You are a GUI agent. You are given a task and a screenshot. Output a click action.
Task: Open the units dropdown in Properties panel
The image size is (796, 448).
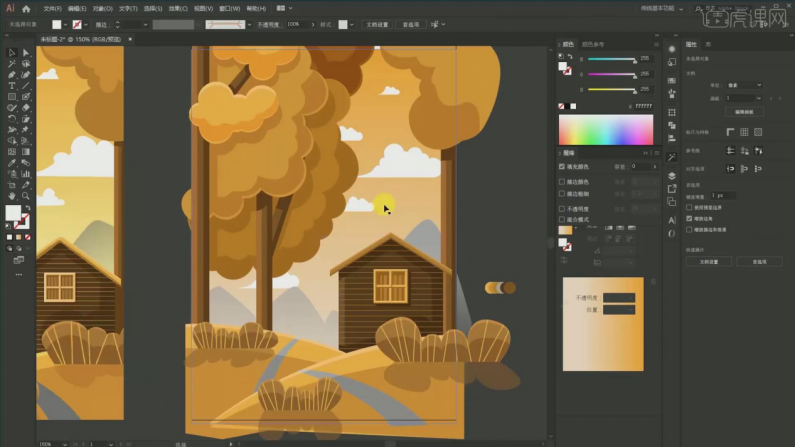pyautogui.click(x=745, y=85)
